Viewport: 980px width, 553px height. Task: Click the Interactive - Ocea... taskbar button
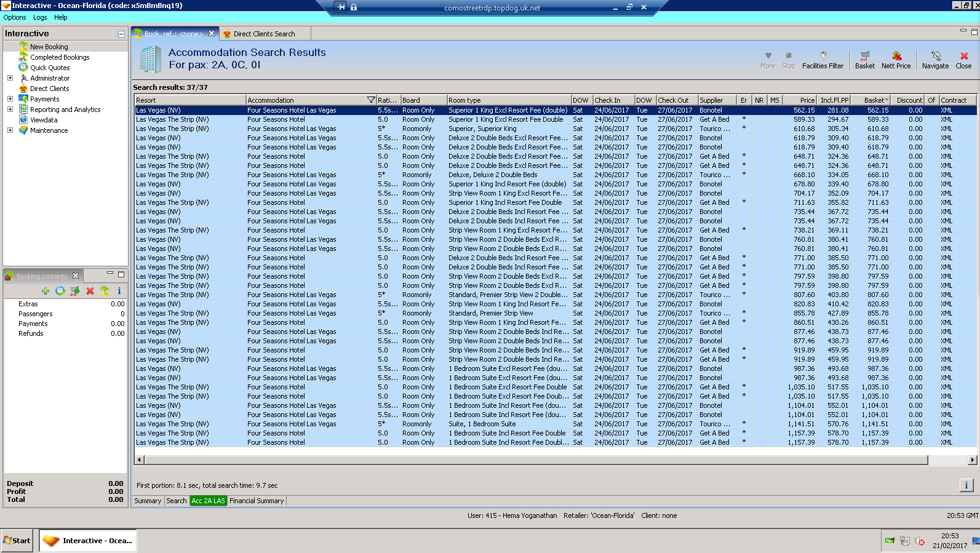(89, 541)
